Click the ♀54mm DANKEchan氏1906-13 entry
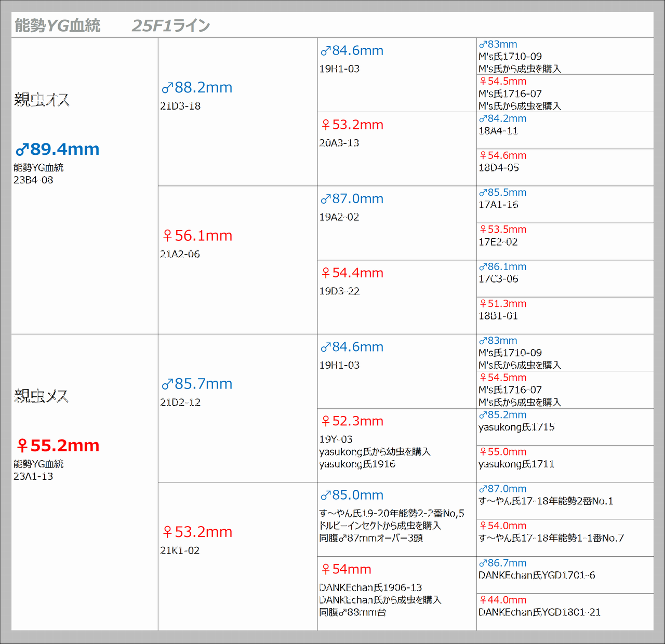 coord(380,590)
